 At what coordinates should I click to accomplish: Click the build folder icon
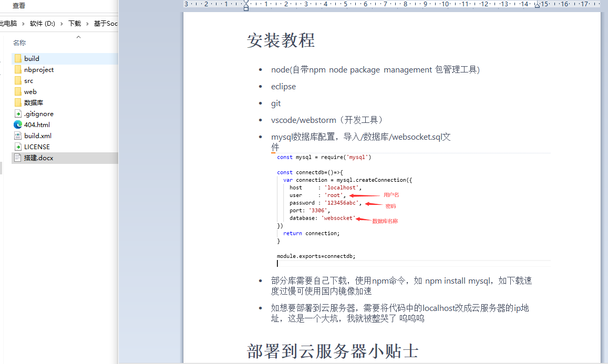pyautogui.click(x=18, y=58)
